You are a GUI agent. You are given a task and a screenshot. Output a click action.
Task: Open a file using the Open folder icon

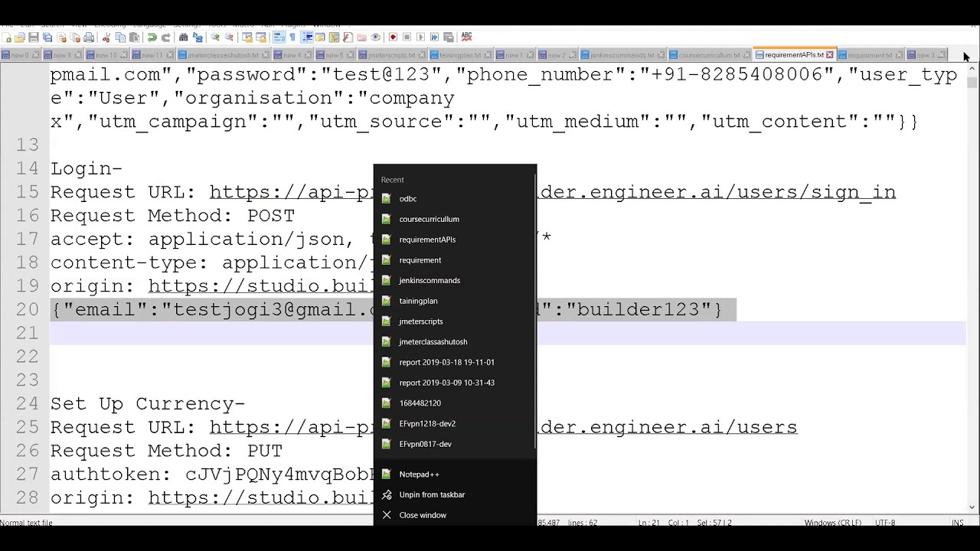pyautogui.click(x=19, y=37)
